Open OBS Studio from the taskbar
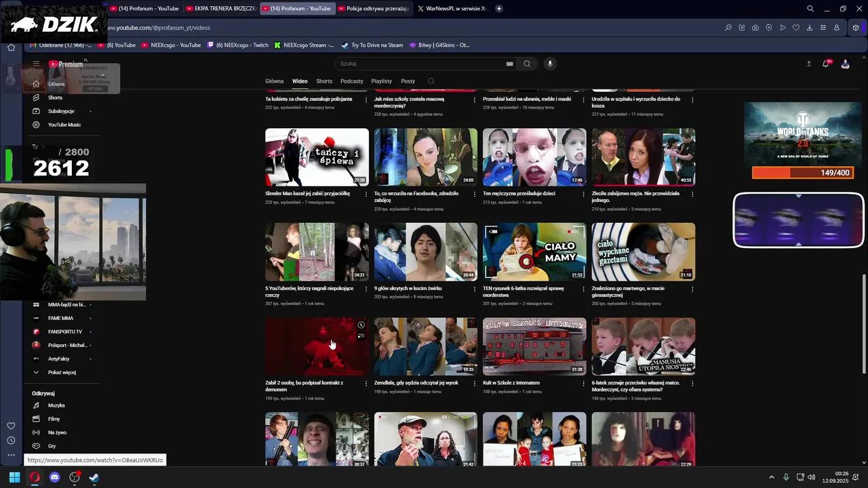Viewport: 868px width, 488px height. tap(75, 477)
